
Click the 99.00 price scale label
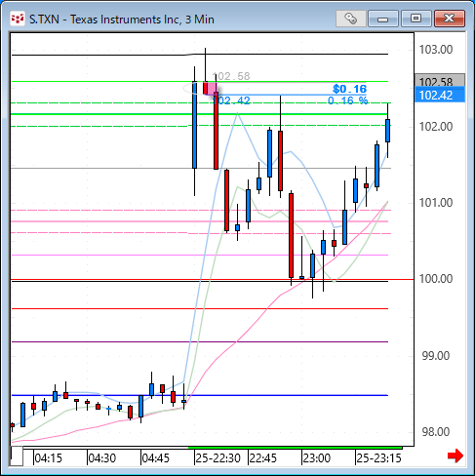click(x=436, y=356)
